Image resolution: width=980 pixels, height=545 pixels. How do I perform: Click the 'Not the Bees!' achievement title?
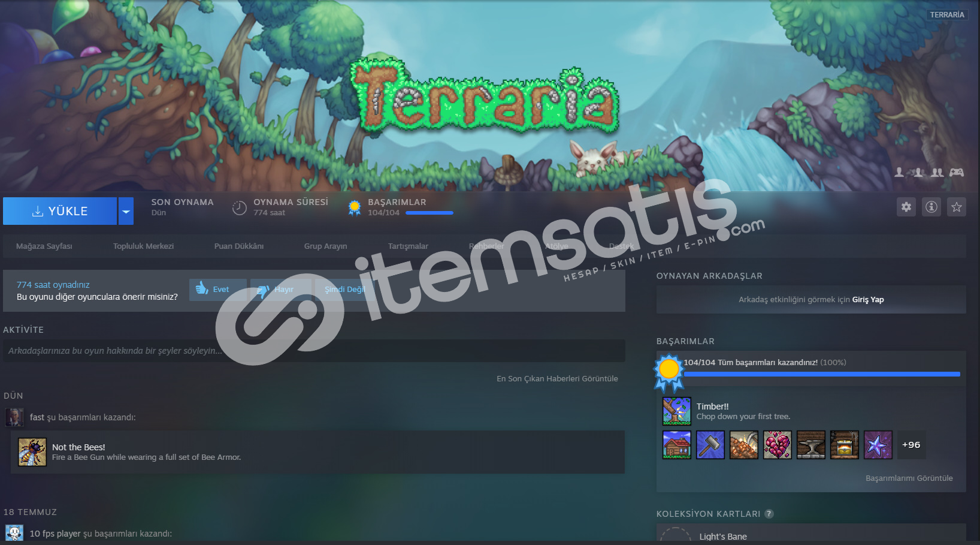pyautogui.click(x=78, y=447)
